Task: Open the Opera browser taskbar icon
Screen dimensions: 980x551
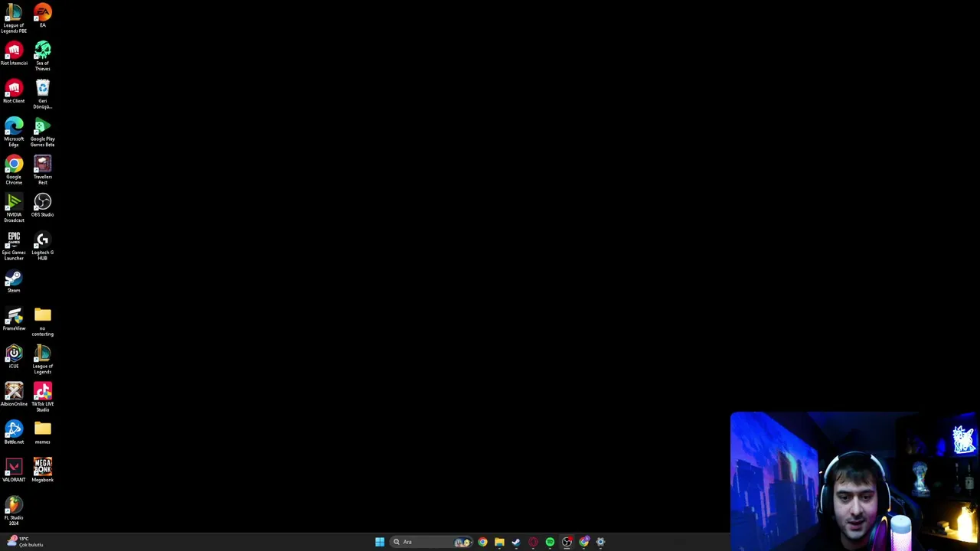Action: (533, 542)
